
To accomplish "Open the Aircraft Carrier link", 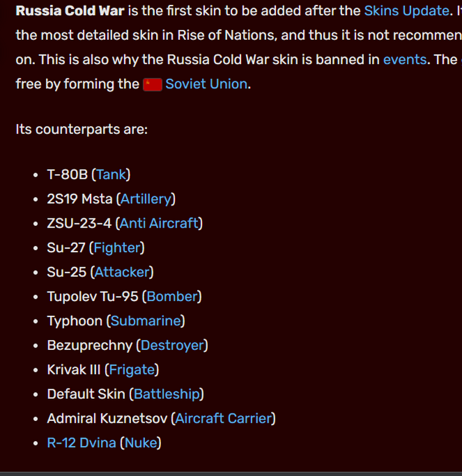I will 223,418.
